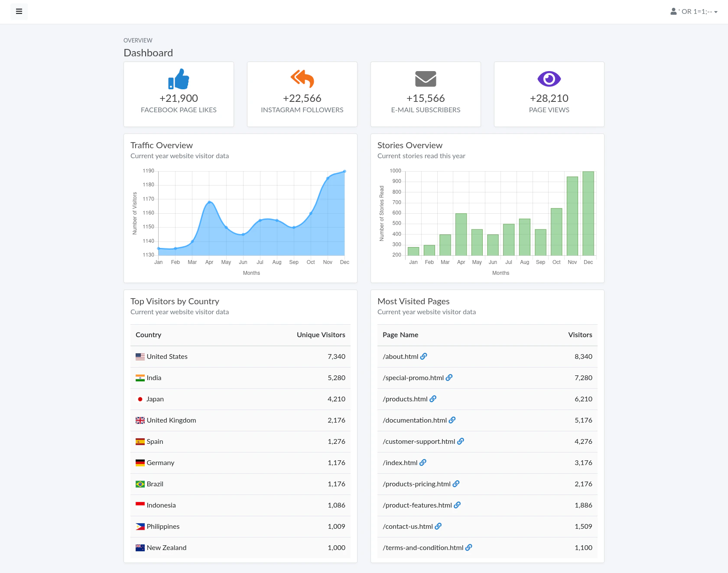Select the December bar in Stories chart
The image size is (728, 573).
click(x=588, y=213)
